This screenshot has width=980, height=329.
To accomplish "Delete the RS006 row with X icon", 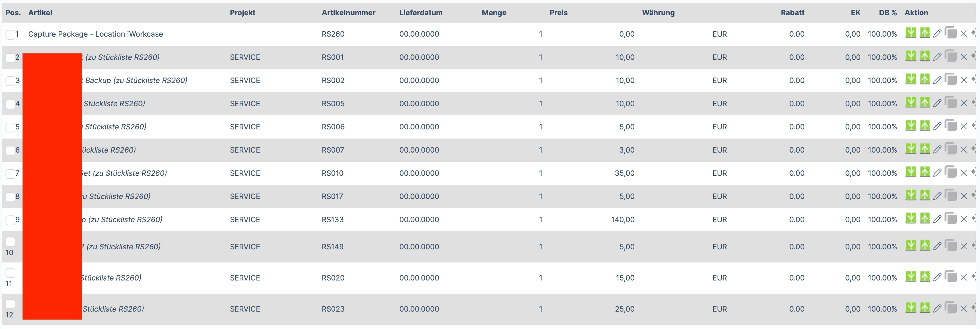I will tap(963, 127).
